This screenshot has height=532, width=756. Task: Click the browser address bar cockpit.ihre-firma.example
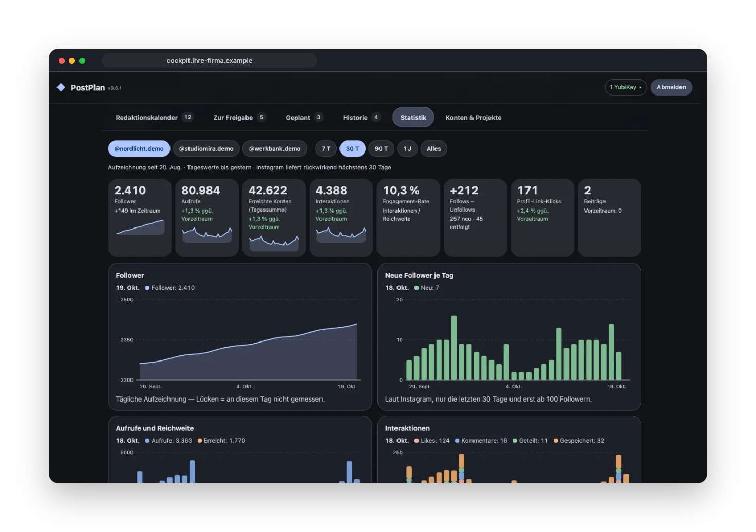point(210,61)
